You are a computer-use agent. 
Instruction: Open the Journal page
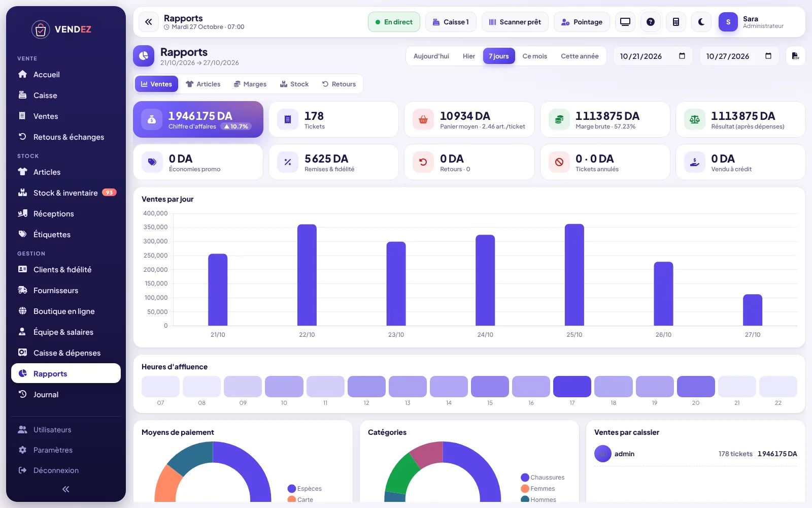tap(66, 395)
